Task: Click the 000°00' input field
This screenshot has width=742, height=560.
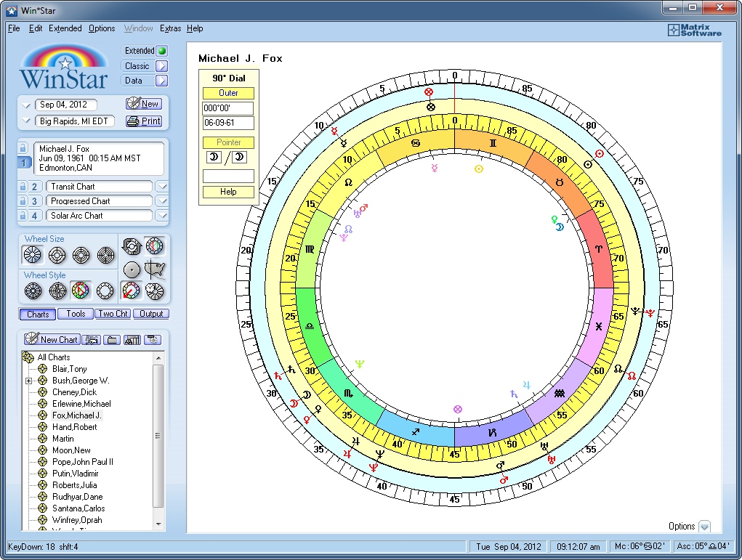Action: (227, 108)
